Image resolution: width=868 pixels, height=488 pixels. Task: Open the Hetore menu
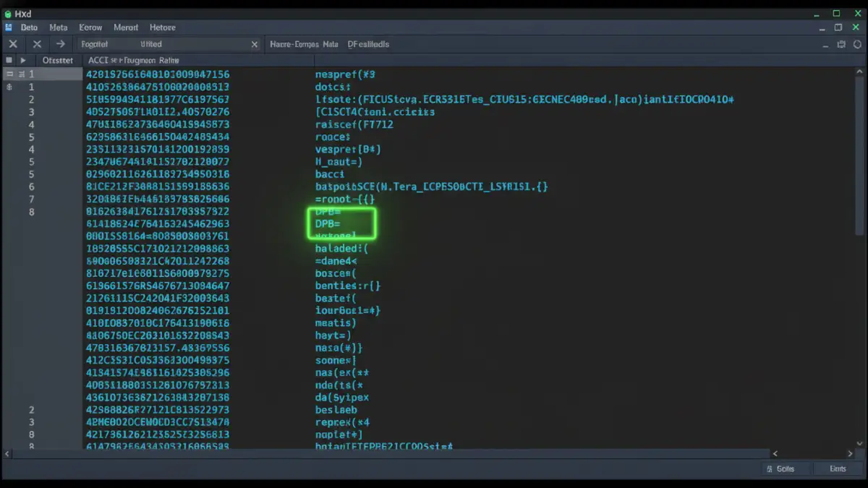click(162, 27)
